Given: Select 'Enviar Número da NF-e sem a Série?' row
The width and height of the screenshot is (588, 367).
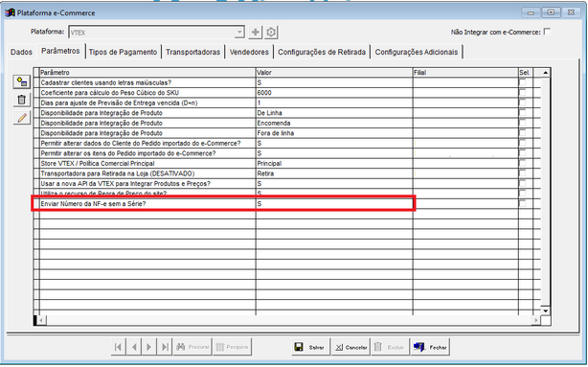Looking at the screenshot, I should (286, 204).
